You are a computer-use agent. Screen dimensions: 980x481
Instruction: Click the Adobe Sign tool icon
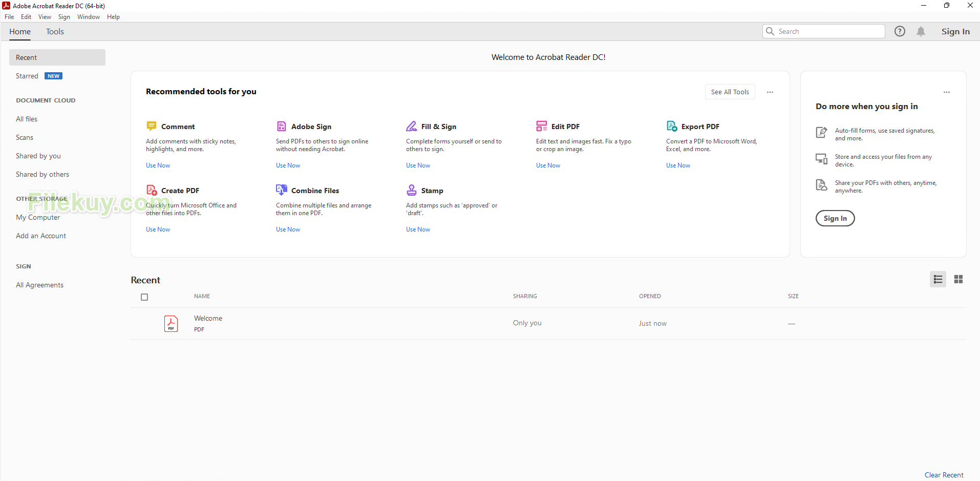281,126
